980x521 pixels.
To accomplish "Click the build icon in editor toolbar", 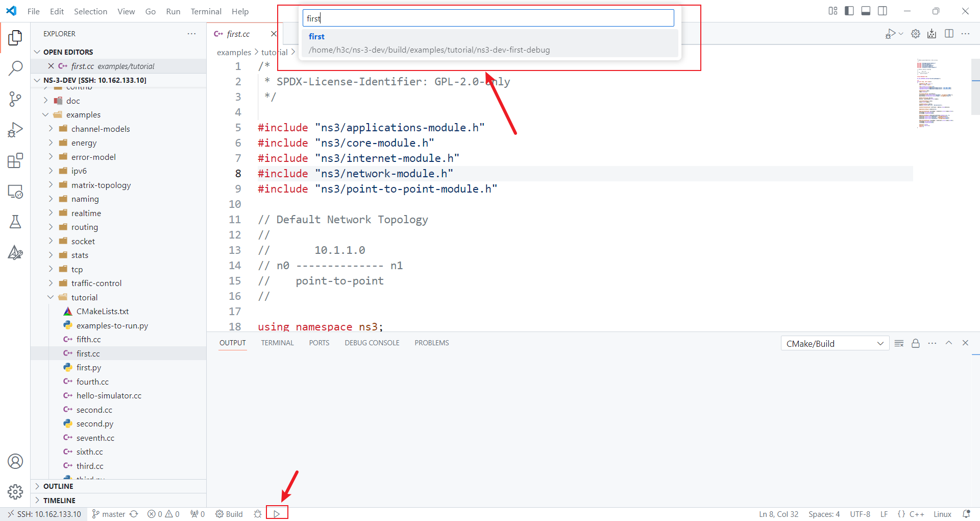I will pyautogui.click(x=932, y=34).
